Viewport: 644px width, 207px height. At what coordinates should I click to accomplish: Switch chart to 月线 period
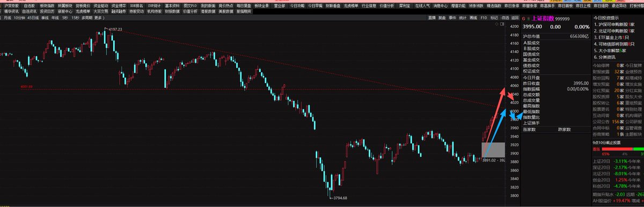pyautogui.click(x=8, y=18)
